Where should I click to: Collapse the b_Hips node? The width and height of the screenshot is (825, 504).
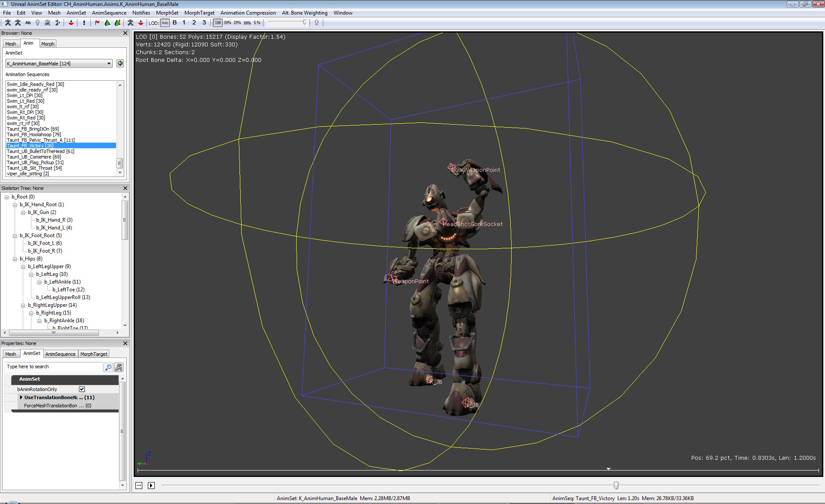pyautogui.click(x=15, y=259)
